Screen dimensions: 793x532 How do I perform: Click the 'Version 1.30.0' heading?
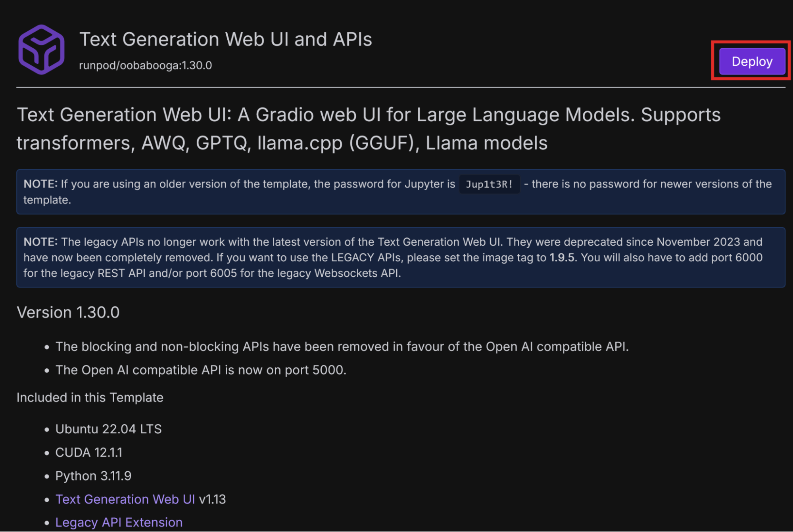coord(68,312)
